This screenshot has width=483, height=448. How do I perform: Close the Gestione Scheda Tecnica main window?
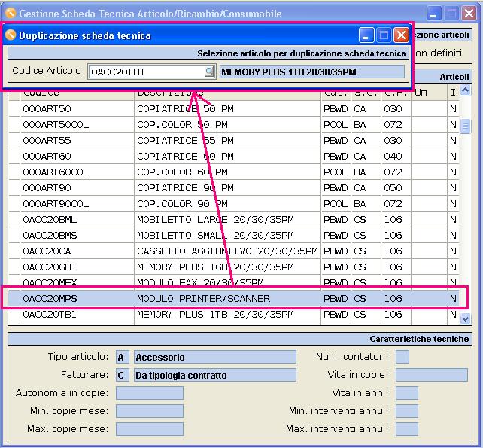click(x=469, y=14)
